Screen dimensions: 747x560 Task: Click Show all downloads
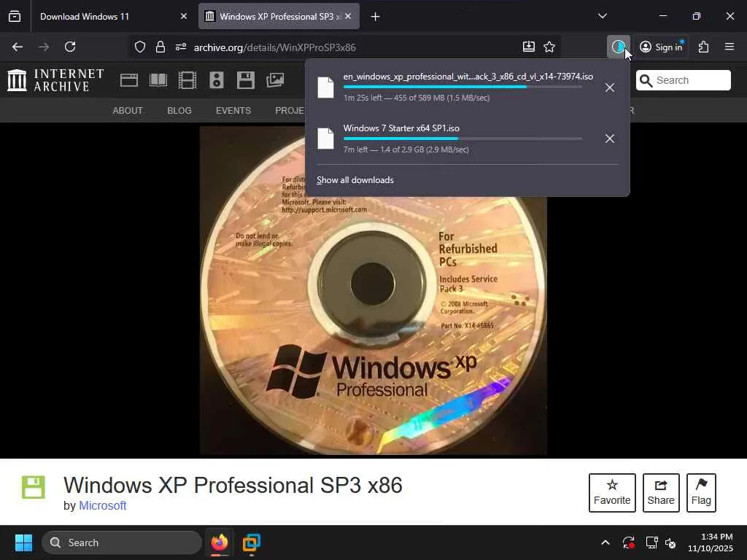[355, 180]
